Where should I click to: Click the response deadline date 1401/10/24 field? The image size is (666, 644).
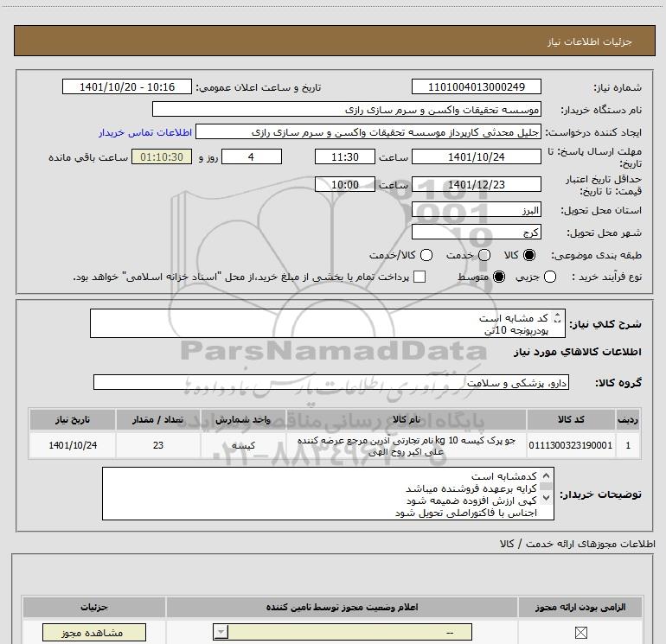tap(476, 156)
